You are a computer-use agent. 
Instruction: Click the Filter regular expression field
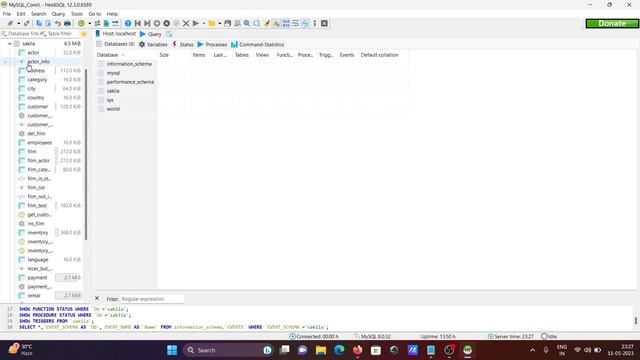pos(152,299)
